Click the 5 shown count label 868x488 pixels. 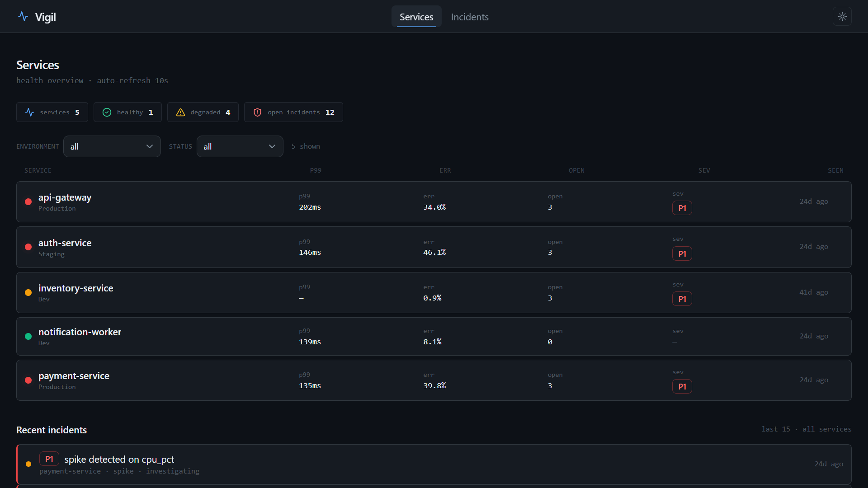click(306, 146)
